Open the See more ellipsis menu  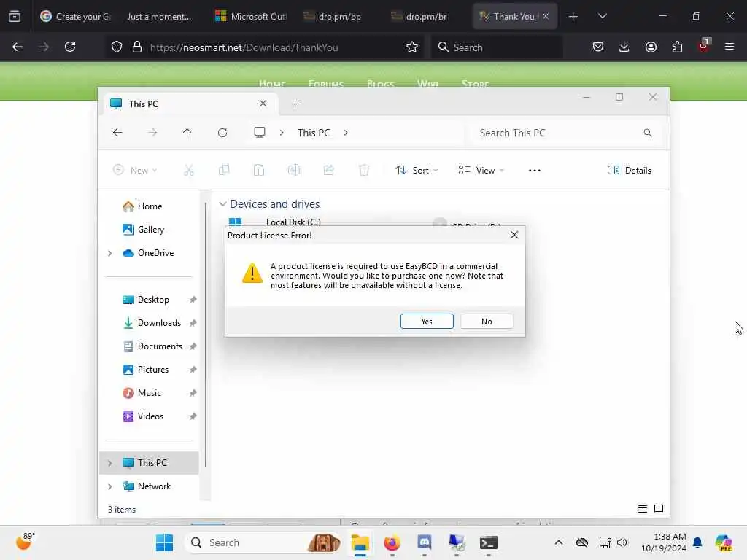[535, 170]
